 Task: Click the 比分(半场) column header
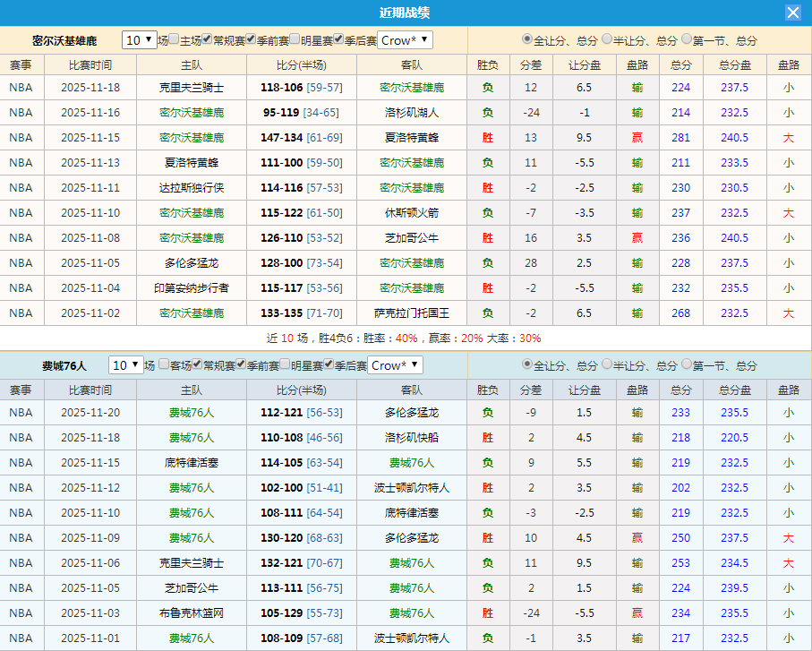pyautogui.click(x=302, y=64)
